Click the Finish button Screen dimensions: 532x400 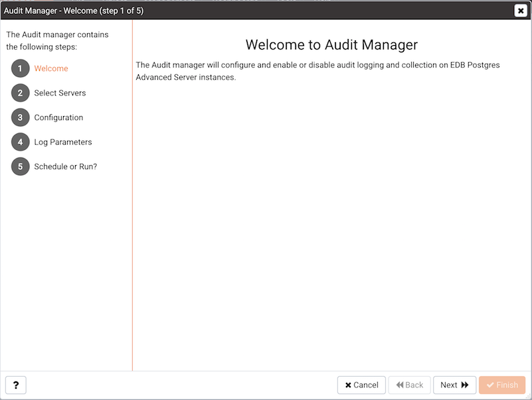click(502, 385)
